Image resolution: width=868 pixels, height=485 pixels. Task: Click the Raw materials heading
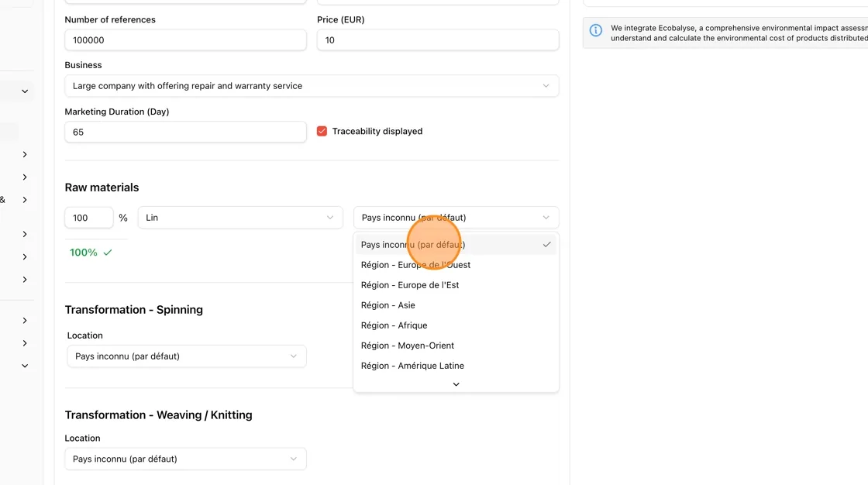tap(102, 187)
